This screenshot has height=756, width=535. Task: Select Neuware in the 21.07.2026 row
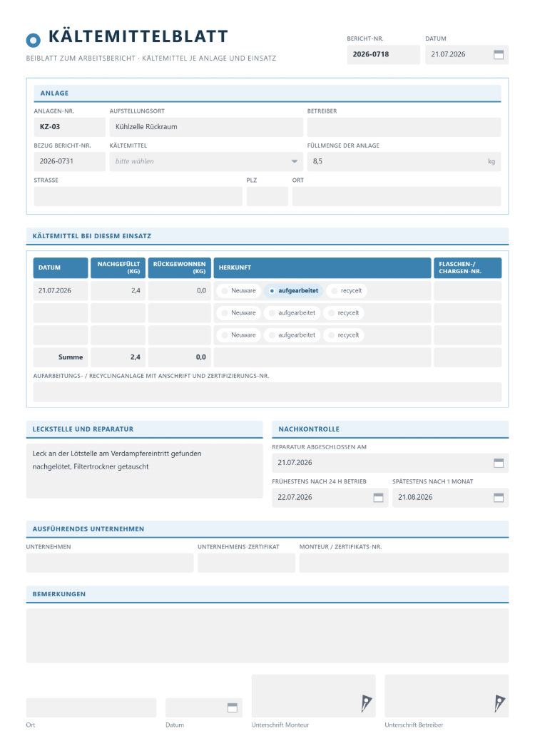point(239,291)
